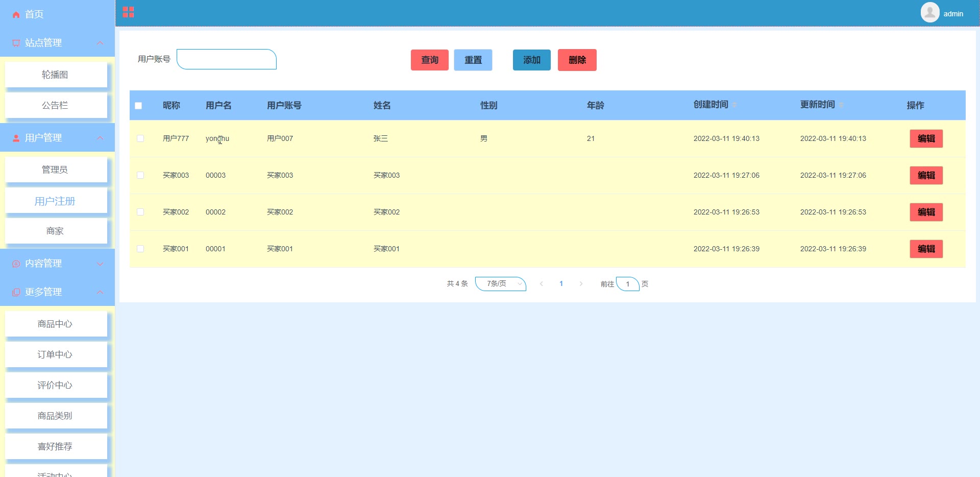Image resolution: width=980 pixels, height=477 pixels.
Task: Open the 商家 menu item
Action: click(x=56, y=231)
